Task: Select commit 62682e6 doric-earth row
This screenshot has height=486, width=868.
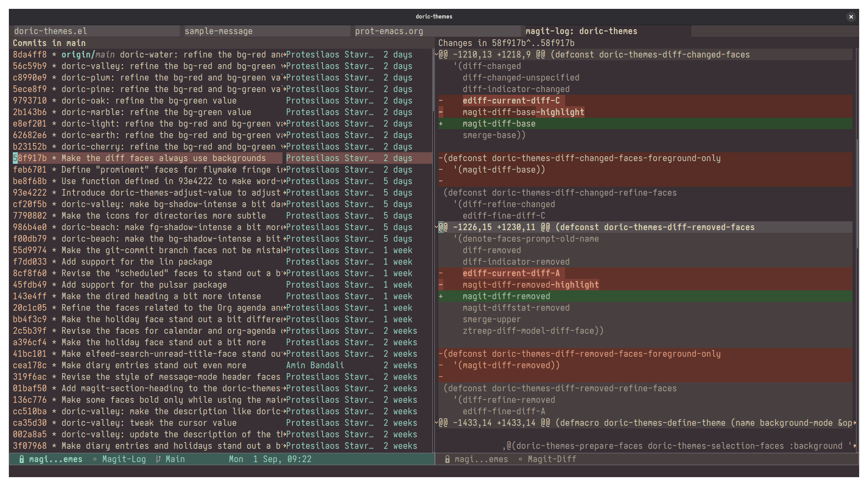Action: (221, 135)
